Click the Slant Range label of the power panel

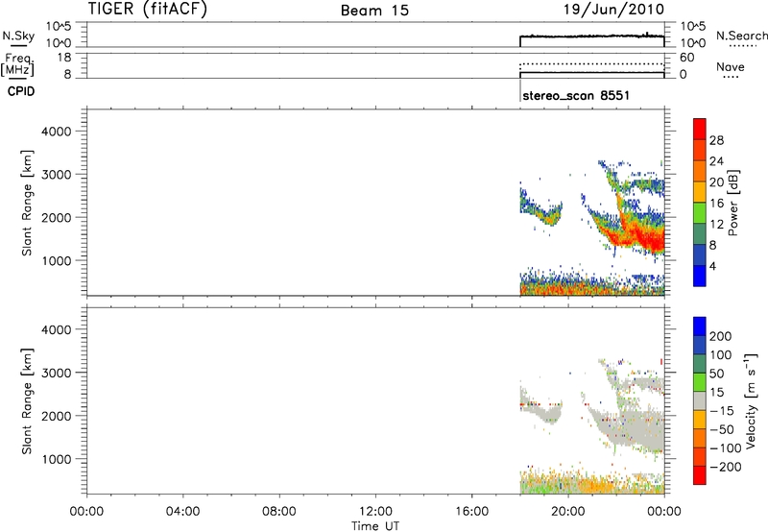(27, 203)
